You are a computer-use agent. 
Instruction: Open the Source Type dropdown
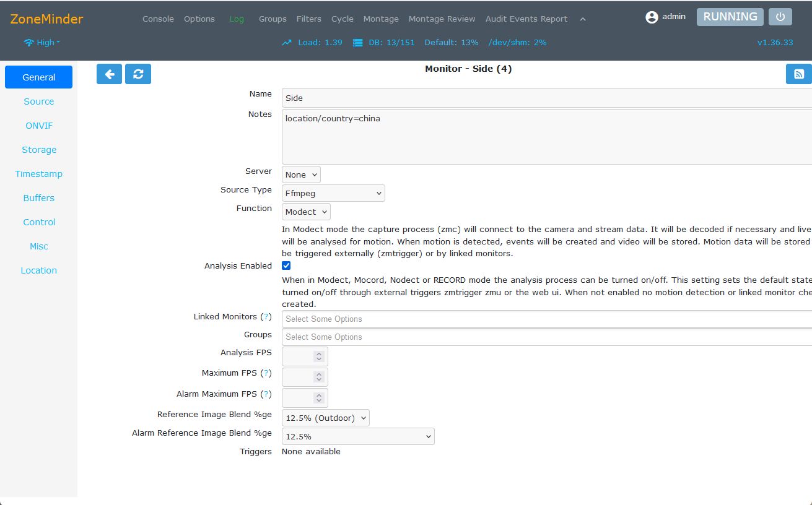point(333,193)
